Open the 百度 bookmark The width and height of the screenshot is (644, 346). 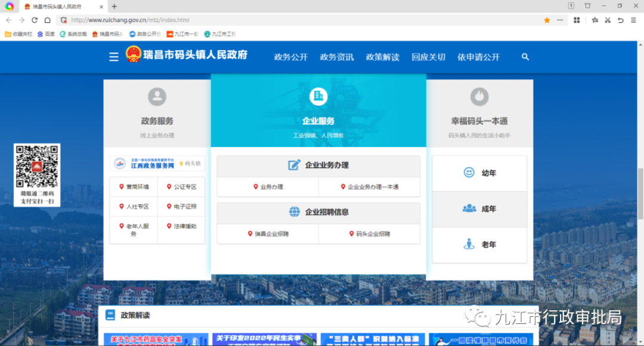click(x=46, y=34)
